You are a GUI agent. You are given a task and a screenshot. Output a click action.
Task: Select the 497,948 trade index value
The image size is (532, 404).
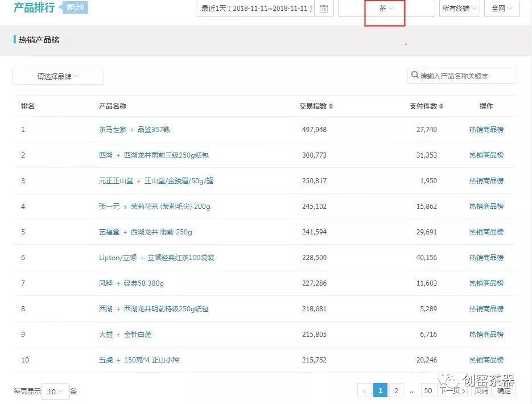pos(314,130)
